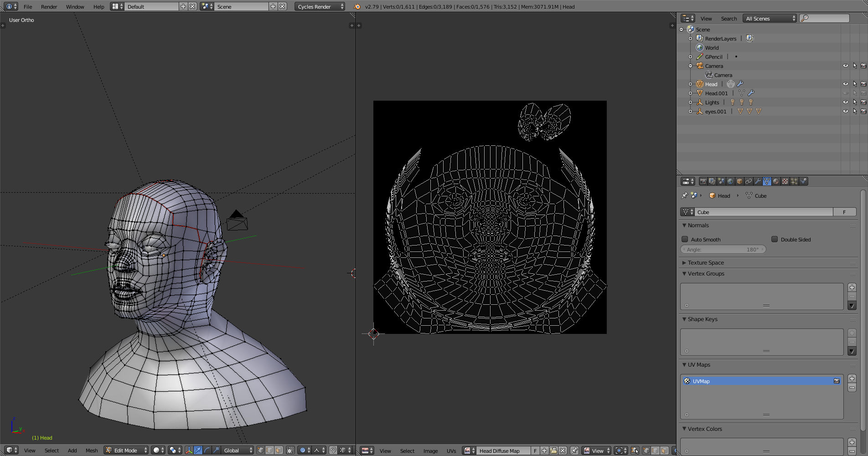Click the Search menu in outliner header
The height and width of the screenshot is (456, 868).
[728, 18]
